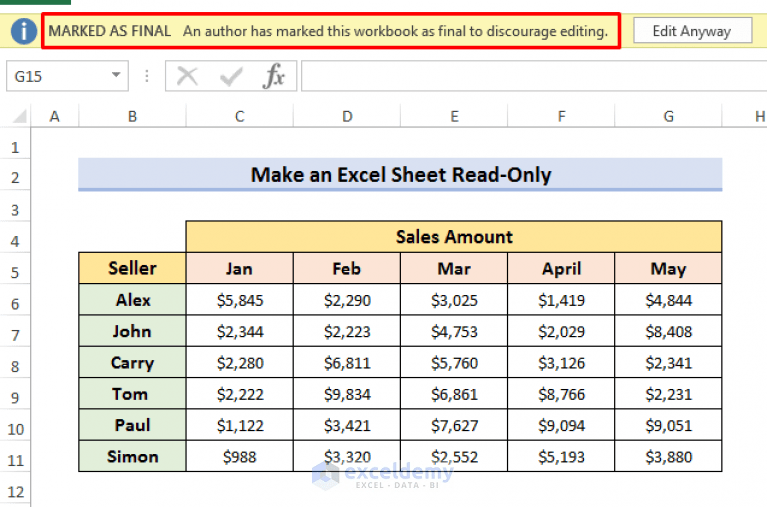Select row 8 header
This screenshot has width=767, height=507.
point(15,366)
